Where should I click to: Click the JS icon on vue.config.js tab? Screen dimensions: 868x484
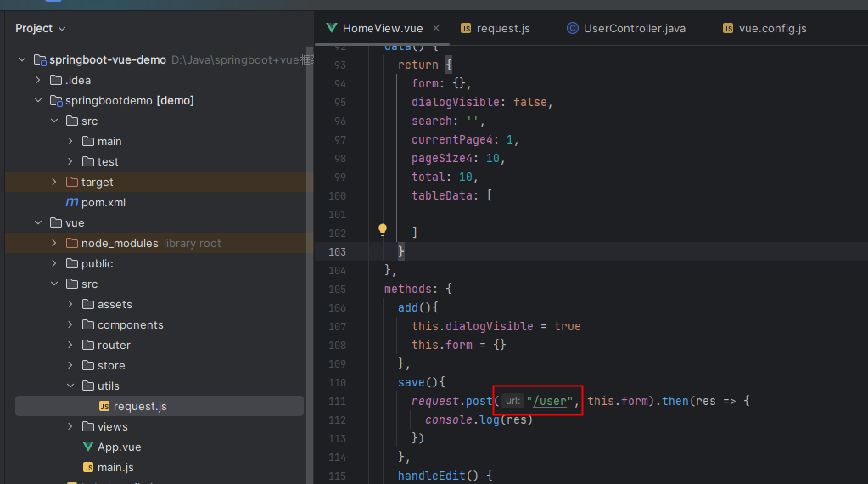coord(728,28)
